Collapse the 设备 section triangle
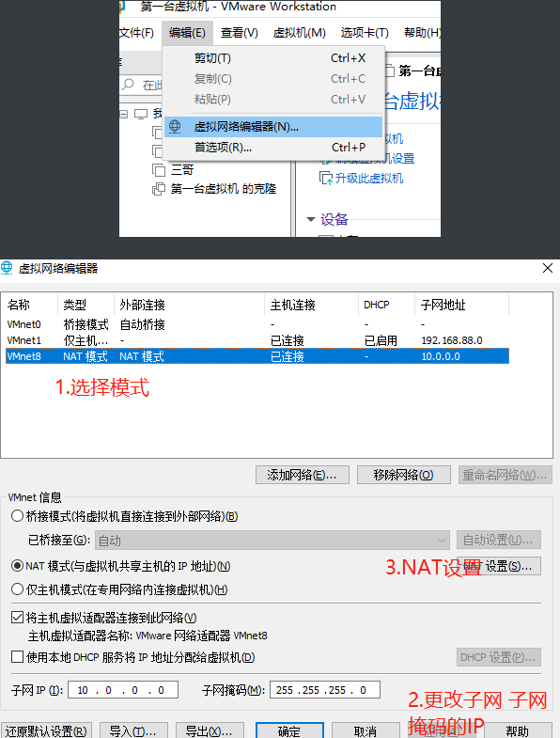 (x=311, y=219)
